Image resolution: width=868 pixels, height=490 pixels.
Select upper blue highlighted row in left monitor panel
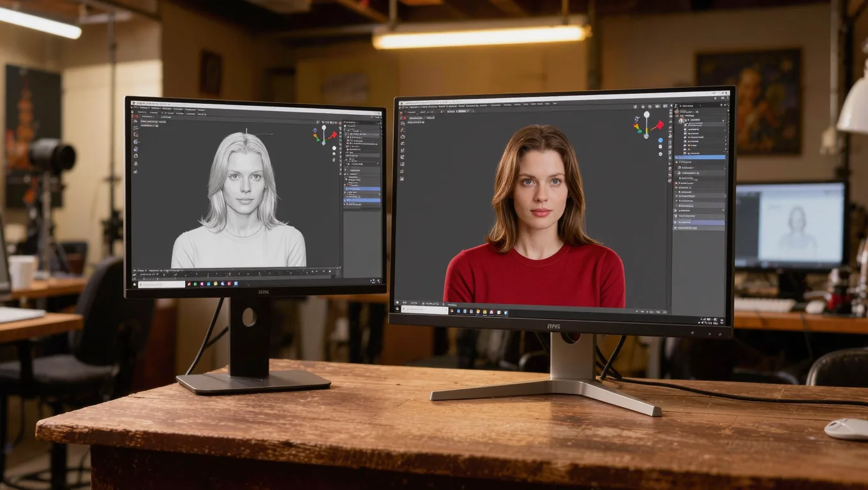[x=362, y=189]
